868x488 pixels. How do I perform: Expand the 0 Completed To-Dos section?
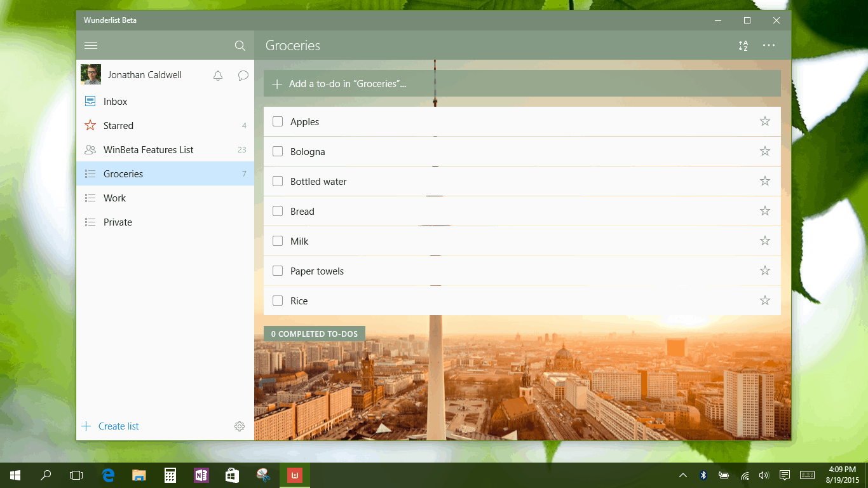coord(315,334)
